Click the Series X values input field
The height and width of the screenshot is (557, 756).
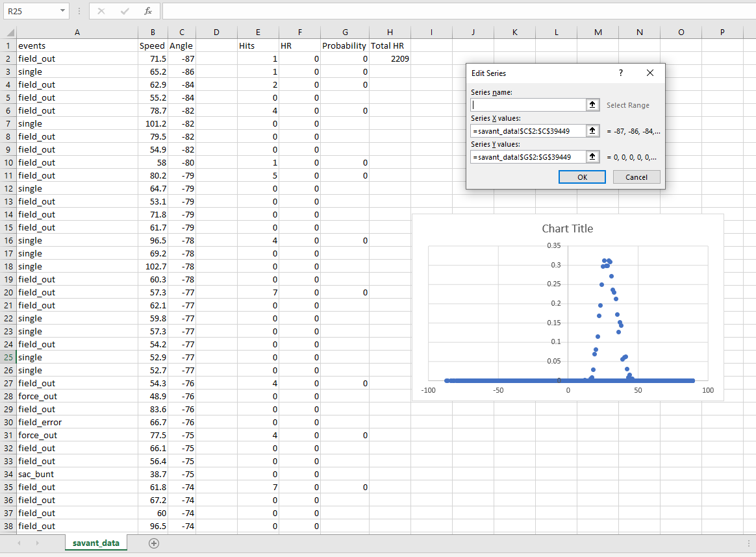[x=528, y=131]
